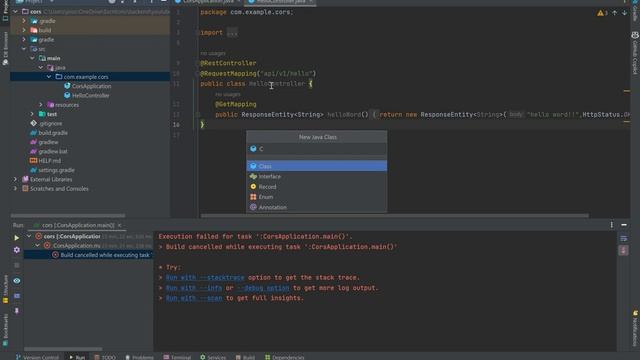Collapse the com.example.cors package
The width and height of the screenshot is (640, 360).
pos(49,77)
